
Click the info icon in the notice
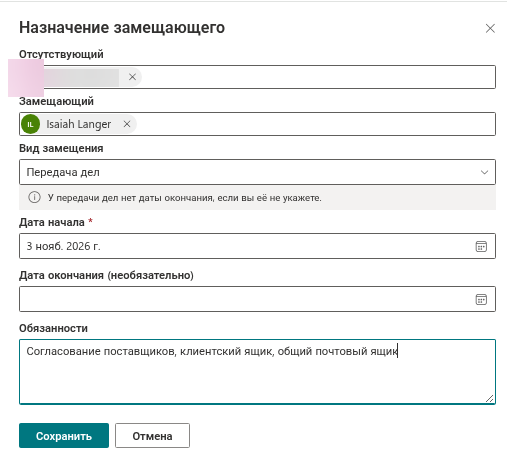click(34, 197)
